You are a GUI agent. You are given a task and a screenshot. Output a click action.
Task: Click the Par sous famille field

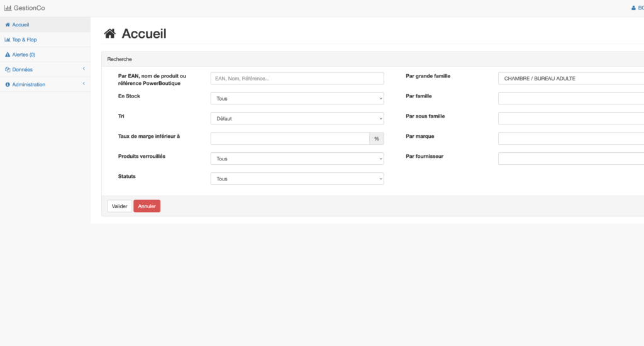pos(571,118)
